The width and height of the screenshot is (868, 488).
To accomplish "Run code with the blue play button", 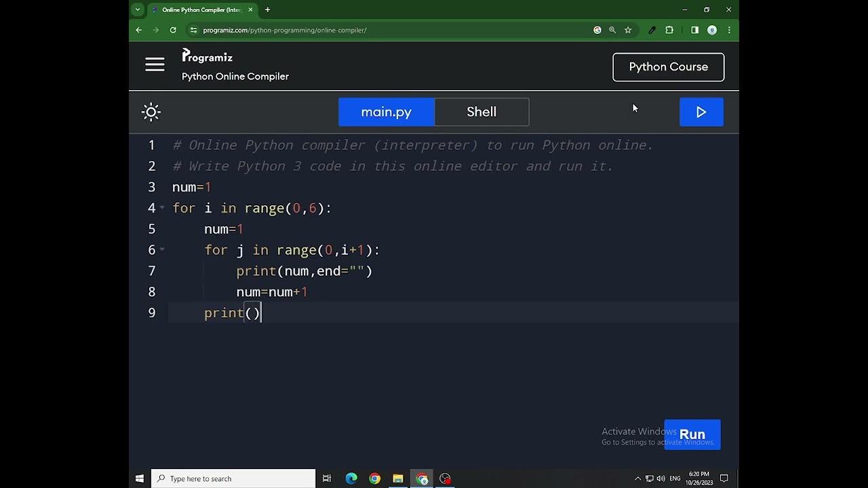I will pyautogui.click(x=701, y=112).
